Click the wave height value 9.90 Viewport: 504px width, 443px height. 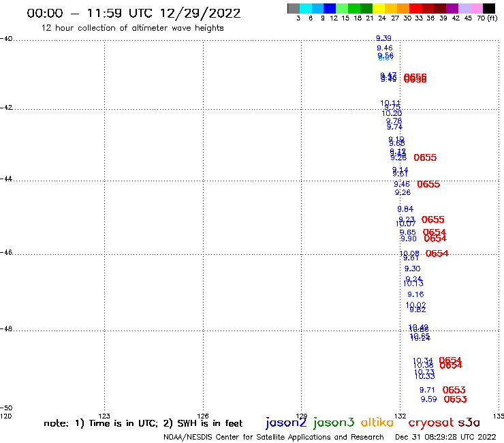pos(409,239)
